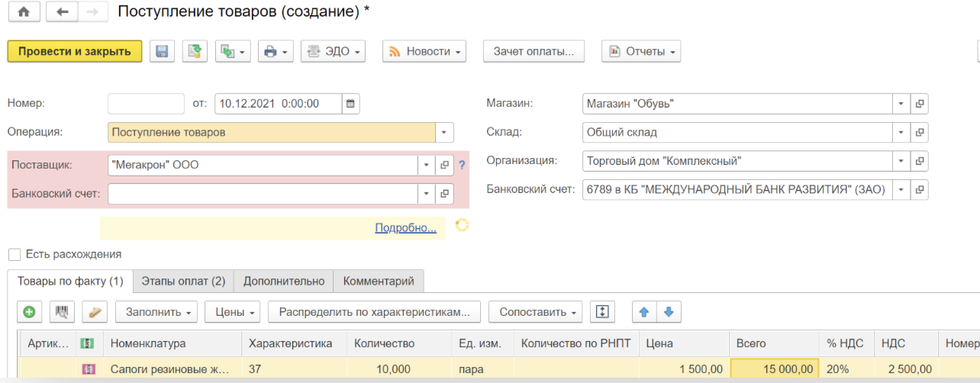This screenshot has width=980, height=383.
Task: Click the Home icon button
Action: click(23, 12)
